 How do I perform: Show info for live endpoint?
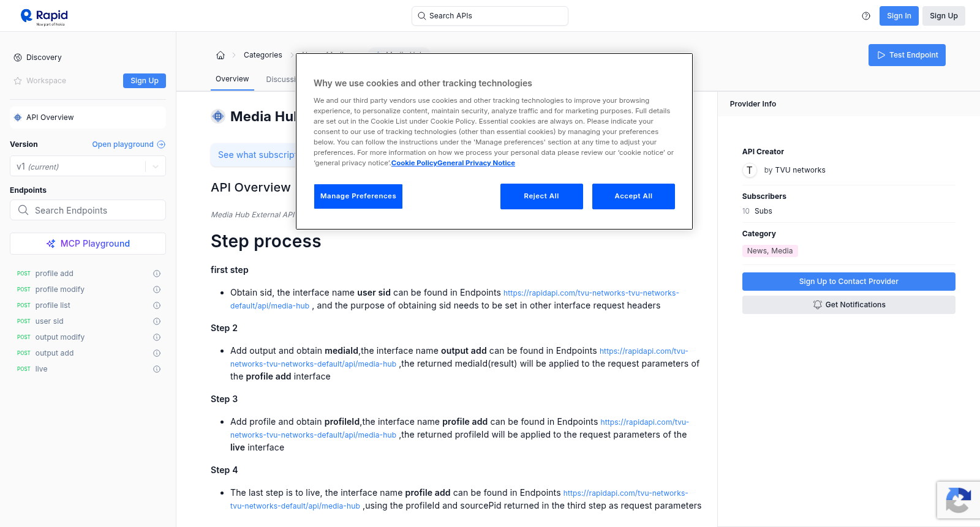click(157, 369)
